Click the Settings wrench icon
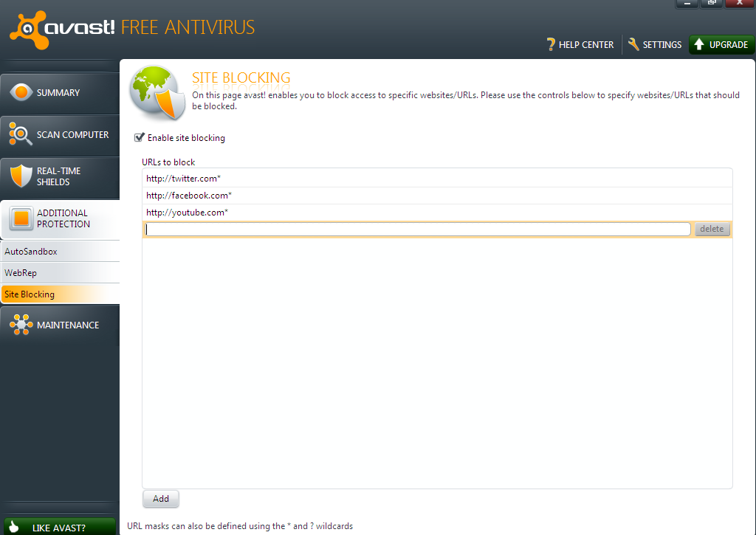756x535 pixels. [x=633, y=44]
